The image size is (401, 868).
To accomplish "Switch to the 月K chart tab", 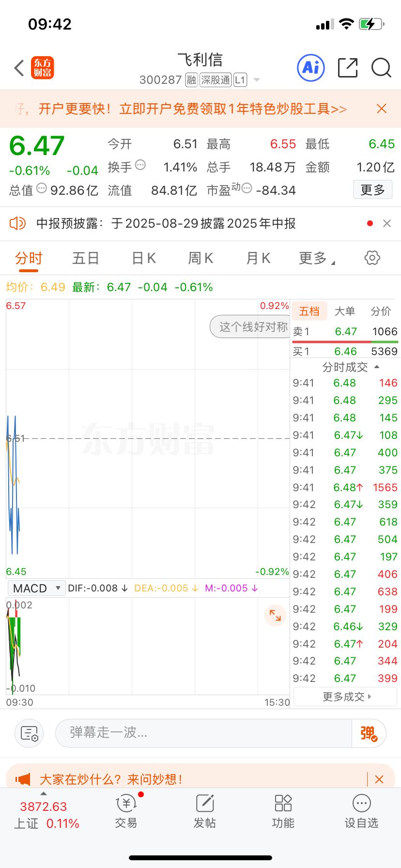I will pyautogui.click(x=258, y=258).
